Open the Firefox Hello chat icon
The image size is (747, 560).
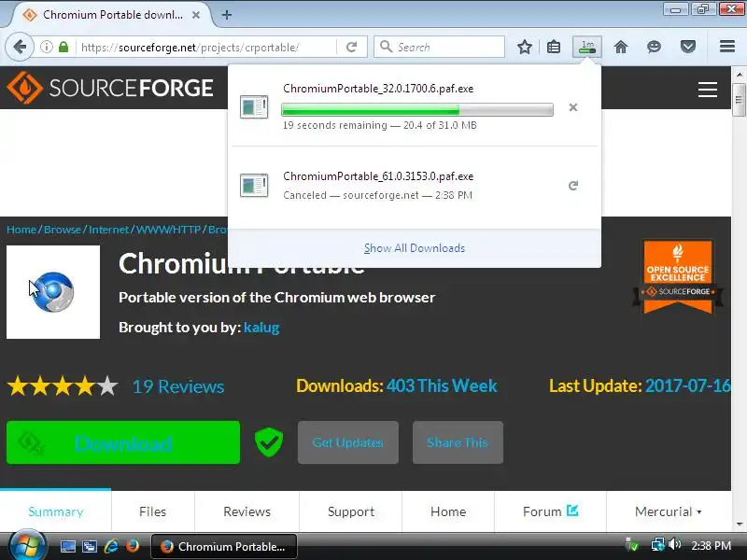655,48
